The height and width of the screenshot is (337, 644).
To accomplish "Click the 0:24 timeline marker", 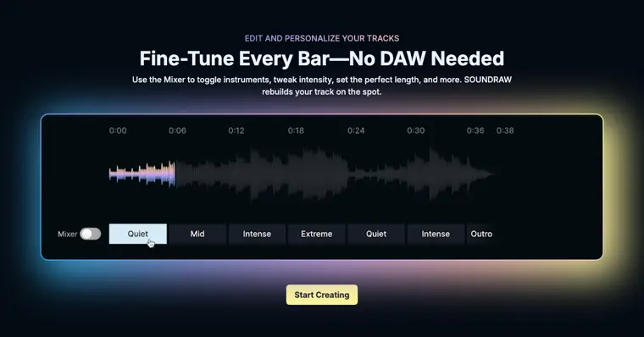I will tap(356, 130).
